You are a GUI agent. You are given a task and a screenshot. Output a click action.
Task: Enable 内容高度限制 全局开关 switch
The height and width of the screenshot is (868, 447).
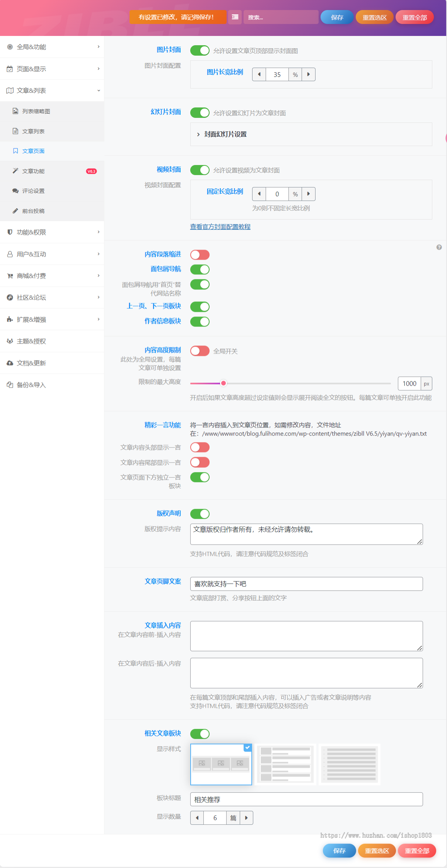[x=200, y=351]
